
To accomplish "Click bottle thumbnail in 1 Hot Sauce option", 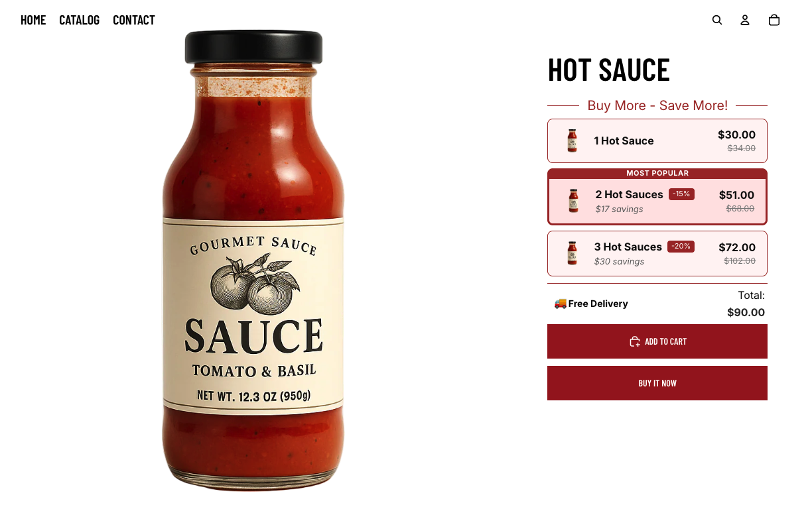I will pyautogui.click(x=572, y=141).
